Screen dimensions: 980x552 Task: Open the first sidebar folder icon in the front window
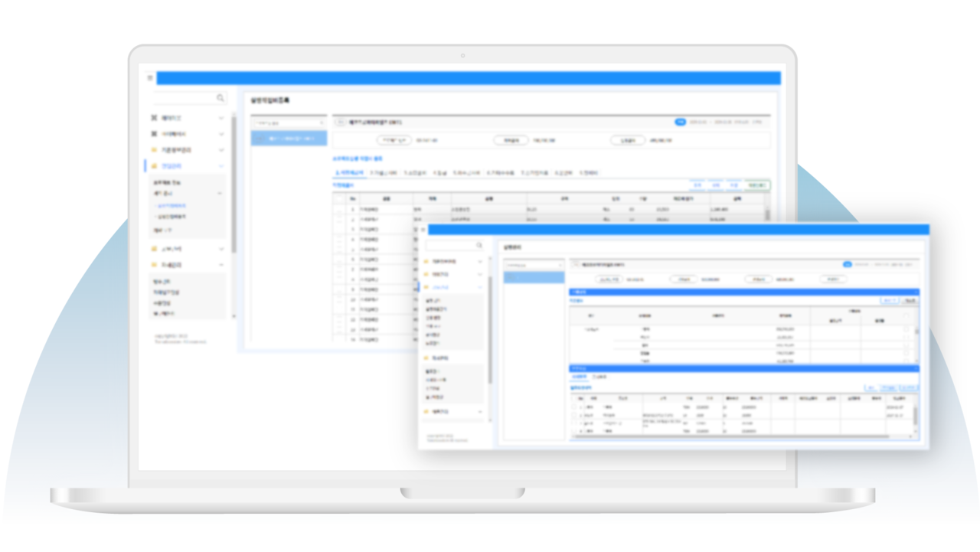426,262
